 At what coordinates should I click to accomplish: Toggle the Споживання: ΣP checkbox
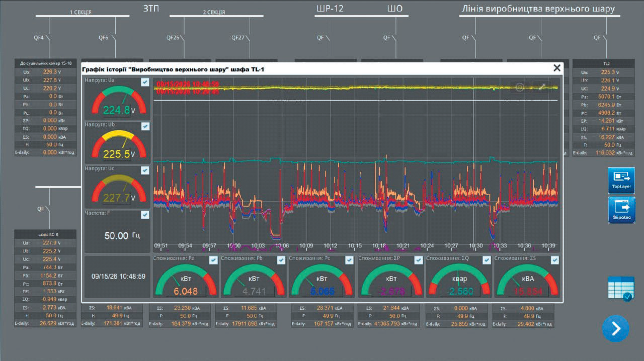pyautogui.click(x=418, y=260)
